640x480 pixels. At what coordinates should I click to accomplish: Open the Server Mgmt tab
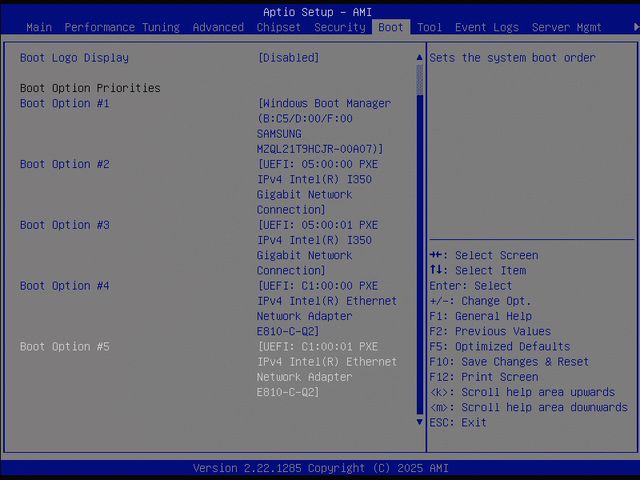pos(567,27)
